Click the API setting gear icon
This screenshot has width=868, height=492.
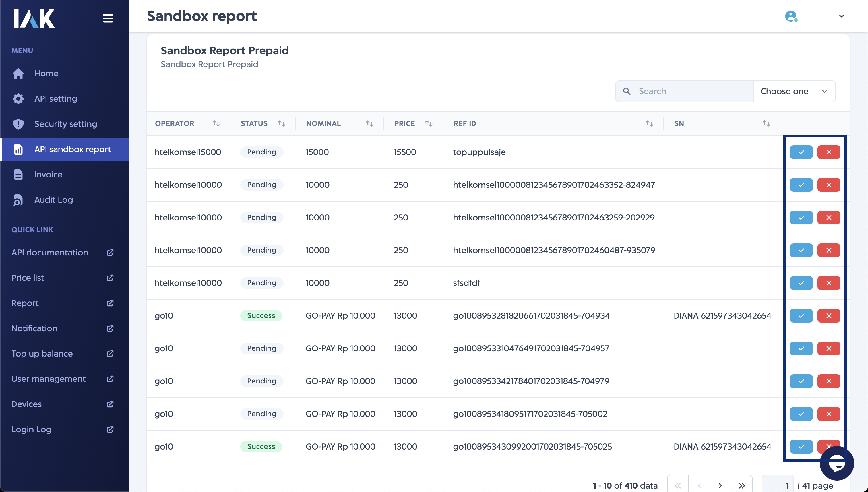[18, 98]
